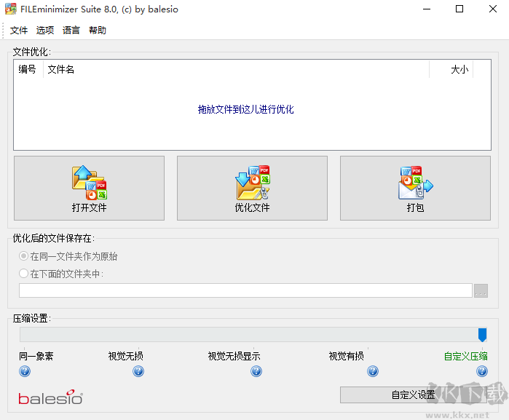Click the 文件名 column header
Image resolution: width=509 pixels, height=420 pixels.
coord(236,69)
